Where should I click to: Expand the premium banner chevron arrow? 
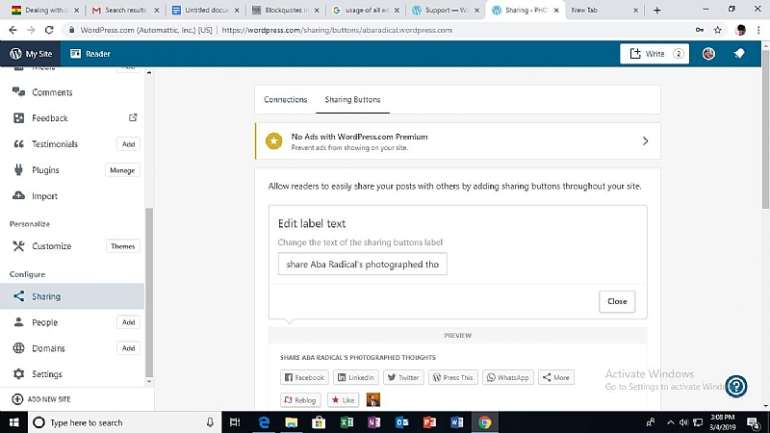click(645, 141)
